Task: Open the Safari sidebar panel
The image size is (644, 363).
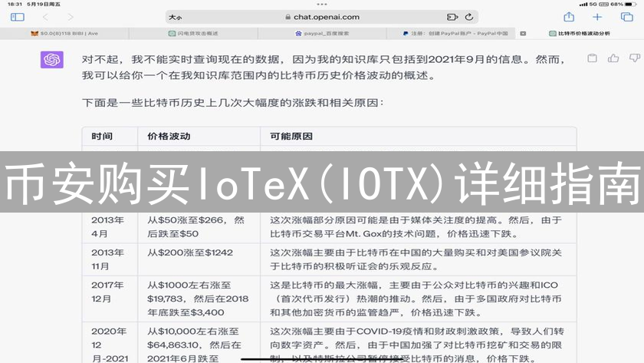Action: [x=17, y=17]
